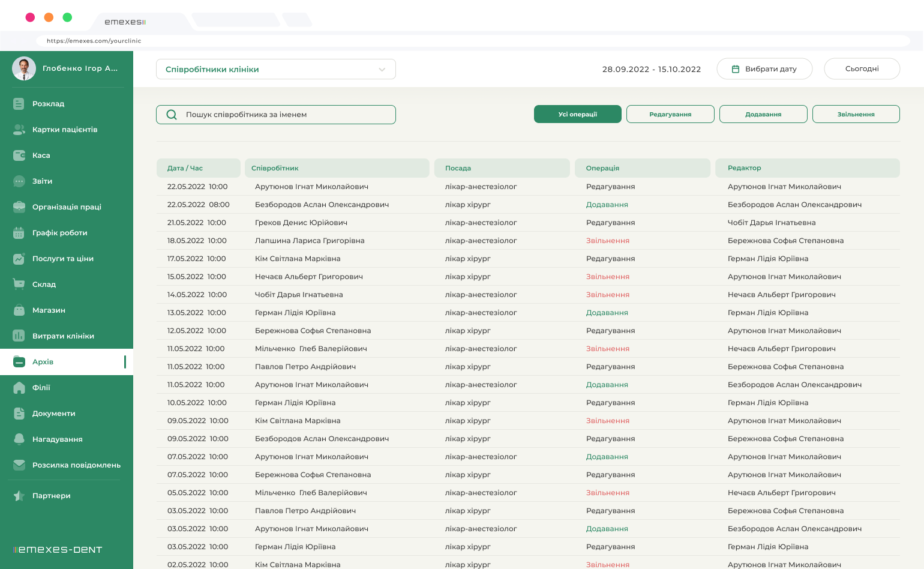Click the Документи document icon

[x=19, y=414]
